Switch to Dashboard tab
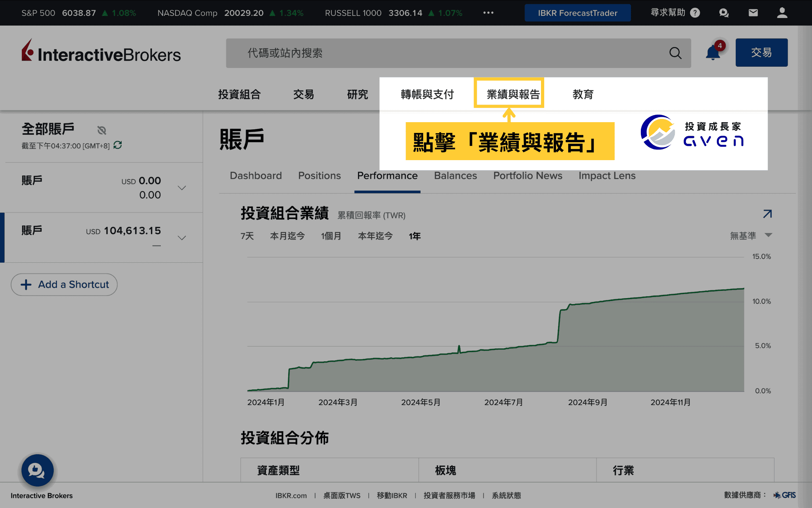This screenshot has height=508, width=812. pyautogui.click(x=256, y=176)
